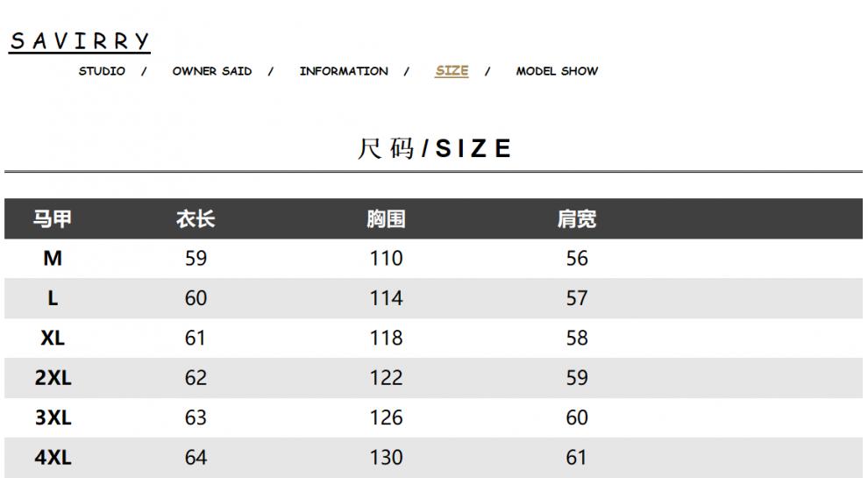
Task: Select the 衣长 column header
Action: point(196,218)
